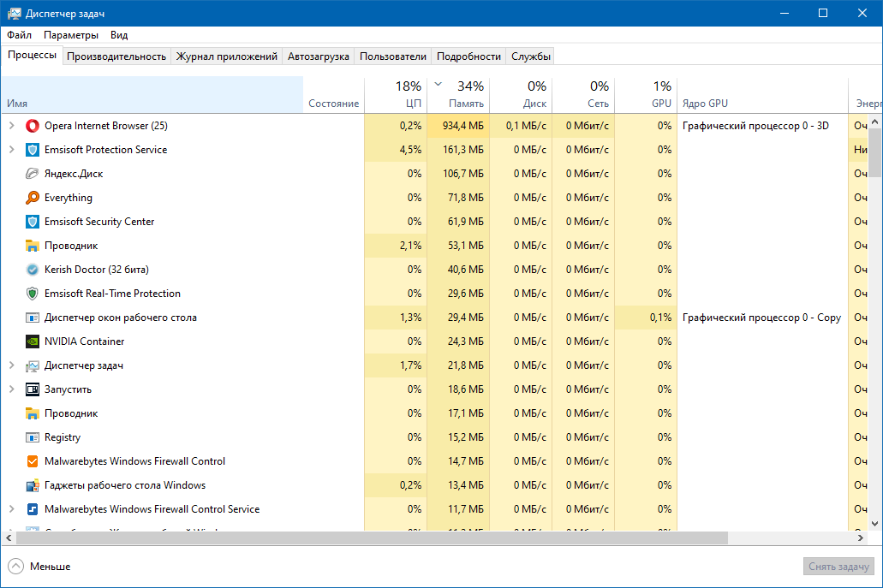Click the Everything search icon
The width and height of the screenshot is (883, 588).
tap(33, 198)
